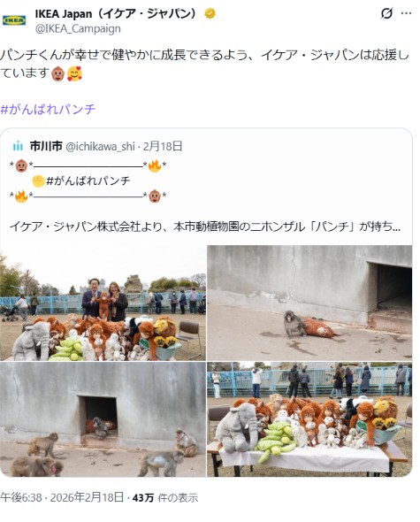Open photo of two people holding plush
This screenshot has height=522, width=420.
pyautogui.click(x=103, y=303)
